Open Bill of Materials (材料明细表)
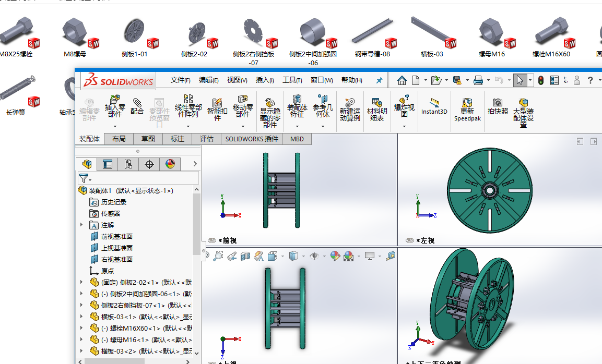The width and height of the screenshot is (602, 364). pyautogui.click(x=376, y=102)
